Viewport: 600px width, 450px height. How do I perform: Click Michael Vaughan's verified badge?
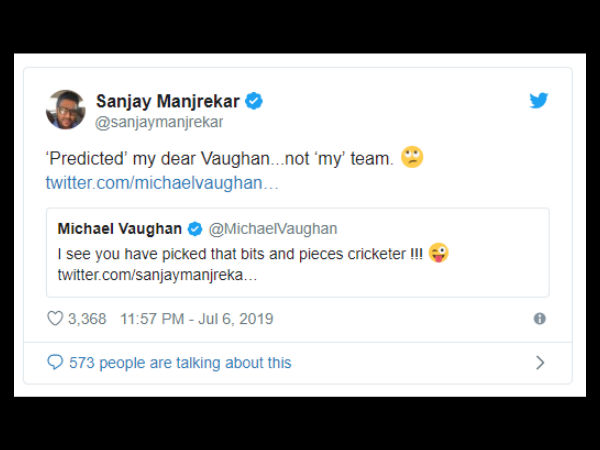click(195, 229)
